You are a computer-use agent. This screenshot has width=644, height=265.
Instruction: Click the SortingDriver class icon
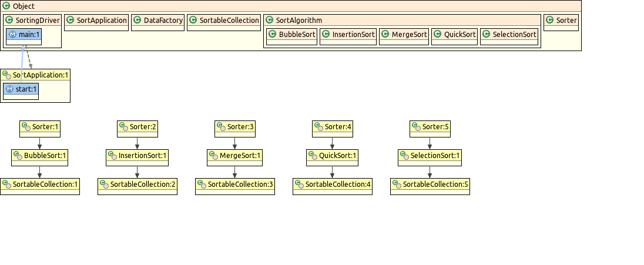tap(9, 20)
